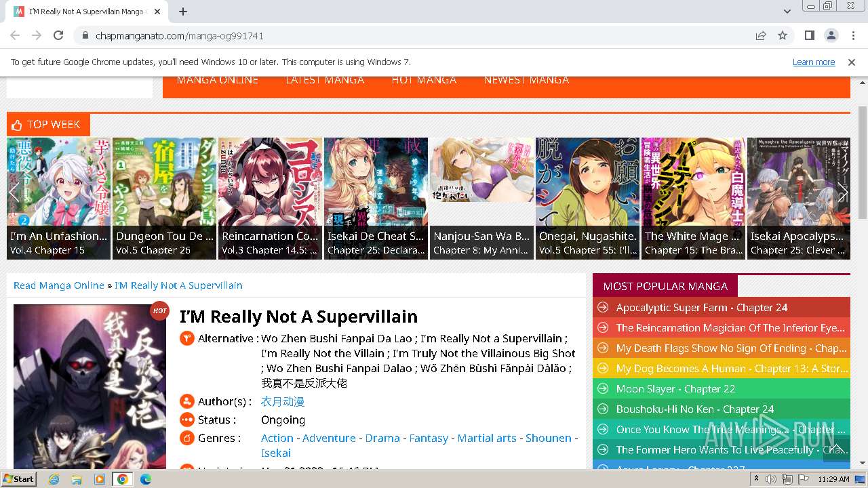Open The Reincarnation Magician Of The Inferior Eye

pos(730,328)
